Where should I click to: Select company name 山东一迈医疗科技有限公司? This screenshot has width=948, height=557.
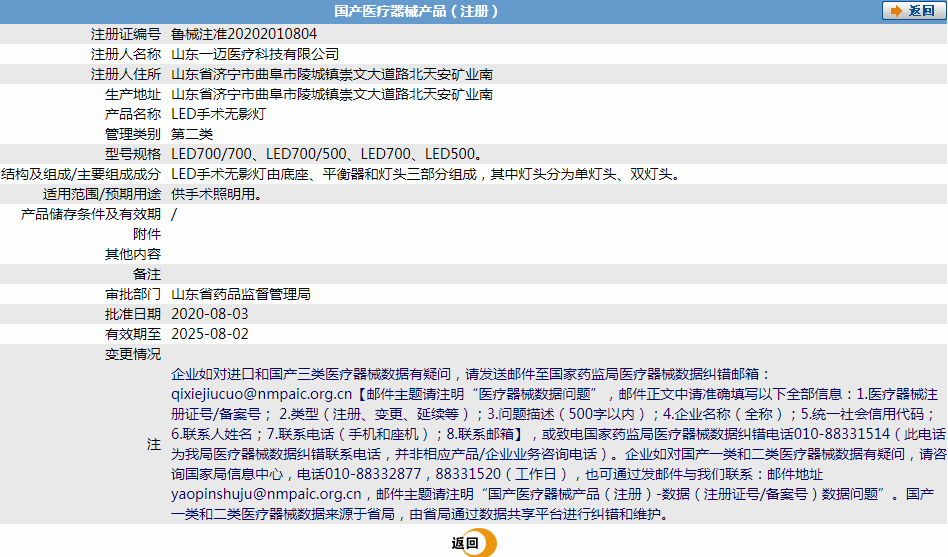(255, 54)
